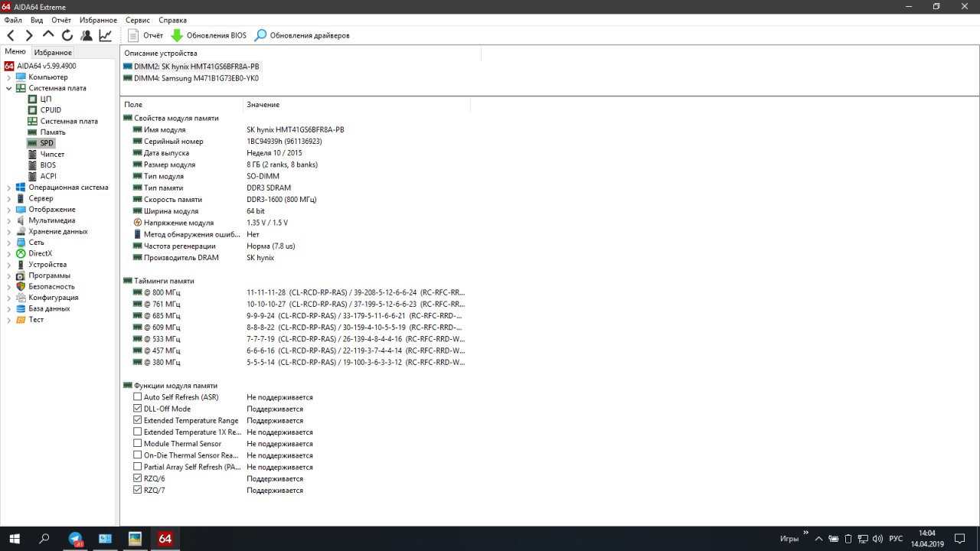Toggle the RZQ/7 checkbox
This screenshot has height=551, width=980.
click(138, 490)
